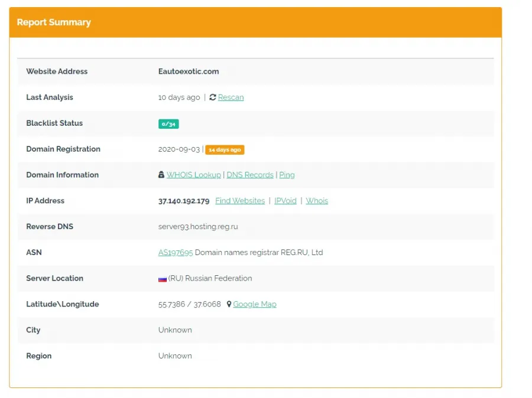Open the WHOIS Lookup link
The width and height of the screenshot is (532, 398).
[x=194, y=175]
